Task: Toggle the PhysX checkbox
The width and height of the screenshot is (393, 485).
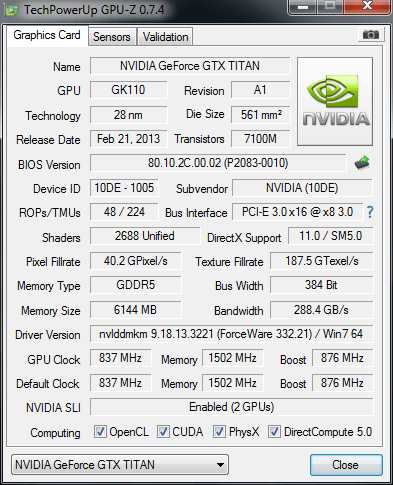Action: click(x=219, y=432)
